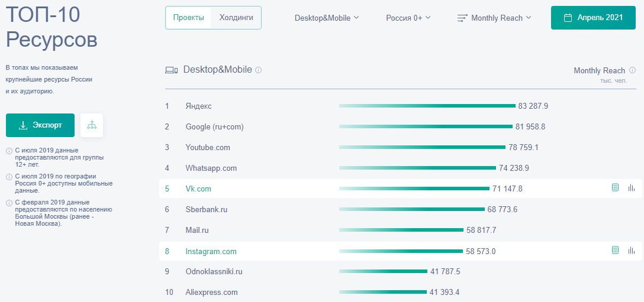Click the value 41 393.4
The image size is (644, 302).
pos(445,292)
